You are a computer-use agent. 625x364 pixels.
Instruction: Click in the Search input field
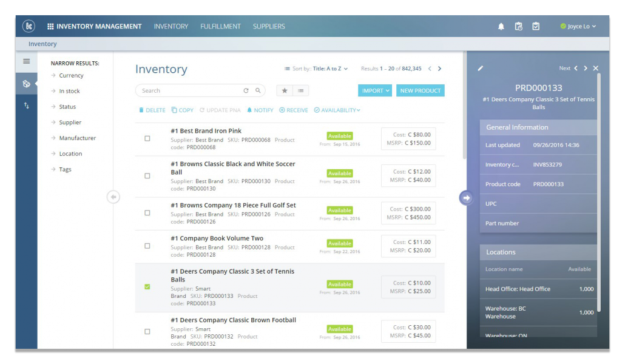coord(191,90)
